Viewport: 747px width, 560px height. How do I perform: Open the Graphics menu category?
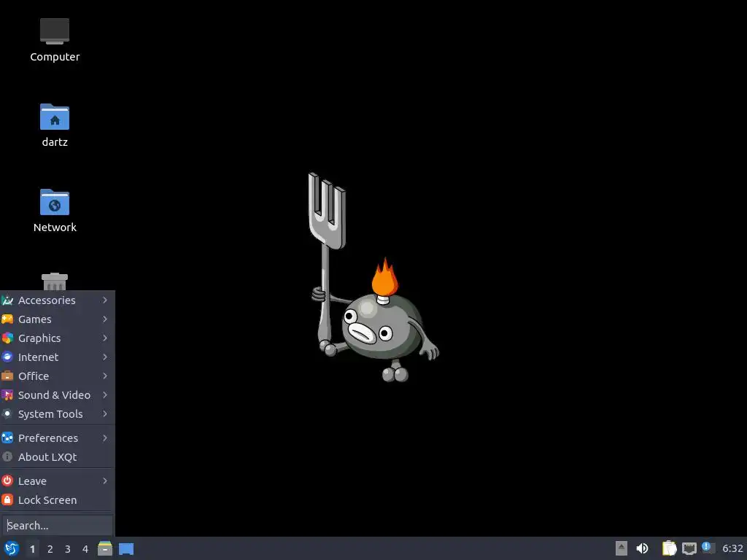[57, 338]
